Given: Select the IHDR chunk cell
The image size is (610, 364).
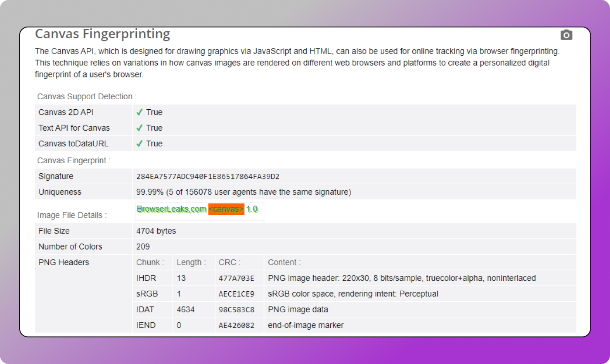Looking at the screenshot, I should point(146,278).
